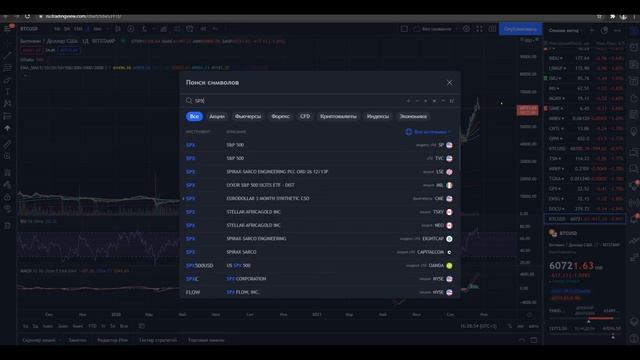Click the compare symbols icon

coord(131,29)
